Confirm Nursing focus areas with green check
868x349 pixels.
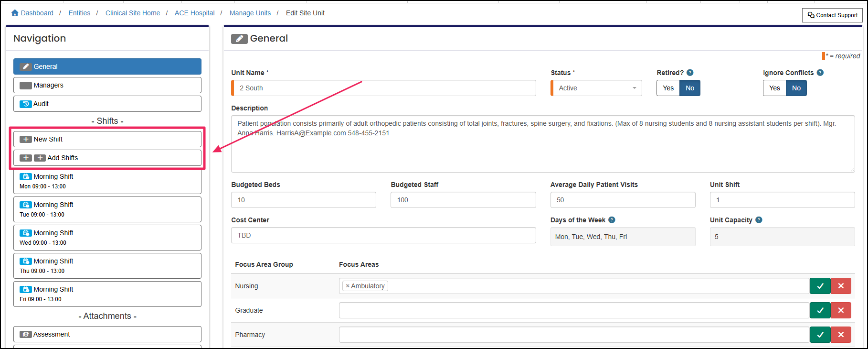[820, 286]
